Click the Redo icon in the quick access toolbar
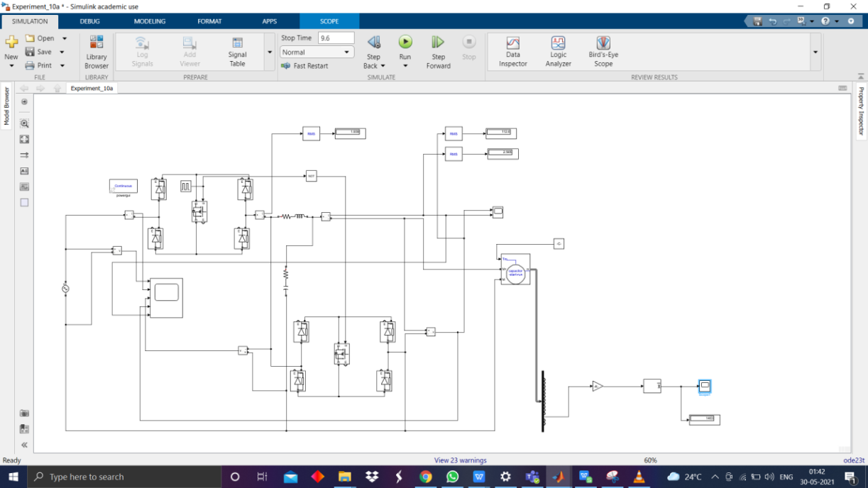Screen dimensions: 868x488 pyautogui.click(x=787, y=21)
